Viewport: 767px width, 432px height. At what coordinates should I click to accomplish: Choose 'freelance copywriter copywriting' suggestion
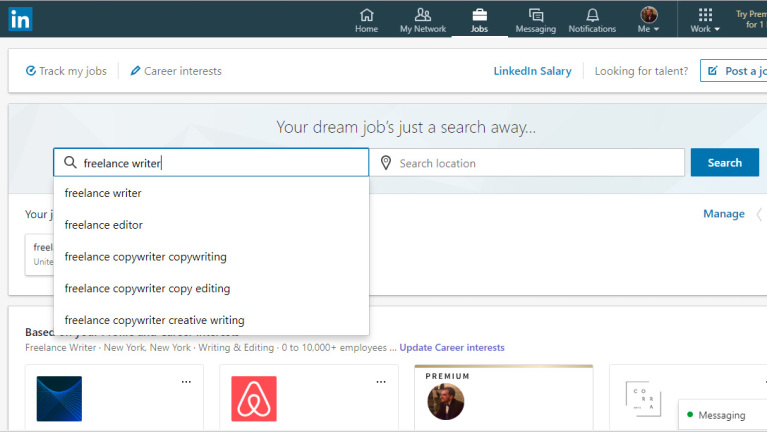pos(211,257)
